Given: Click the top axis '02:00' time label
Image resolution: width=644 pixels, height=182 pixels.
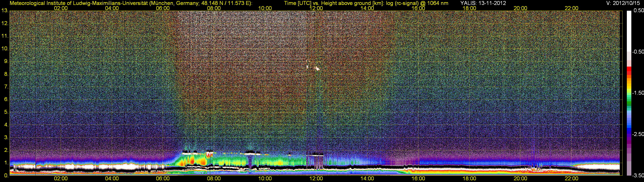Looking at the screenshot, I should [61, 8].
